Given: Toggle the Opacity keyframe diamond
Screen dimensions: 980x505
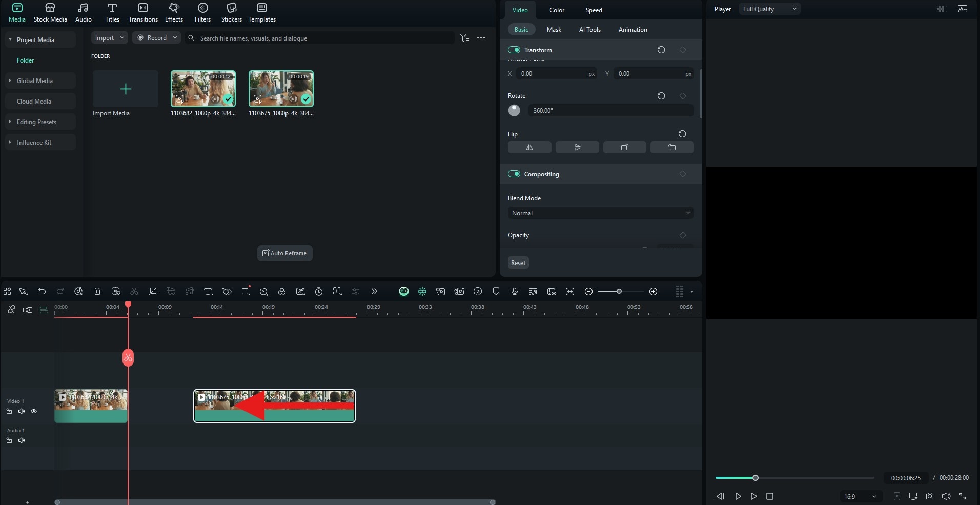Looking at the screenshot, I should point(682,235).
